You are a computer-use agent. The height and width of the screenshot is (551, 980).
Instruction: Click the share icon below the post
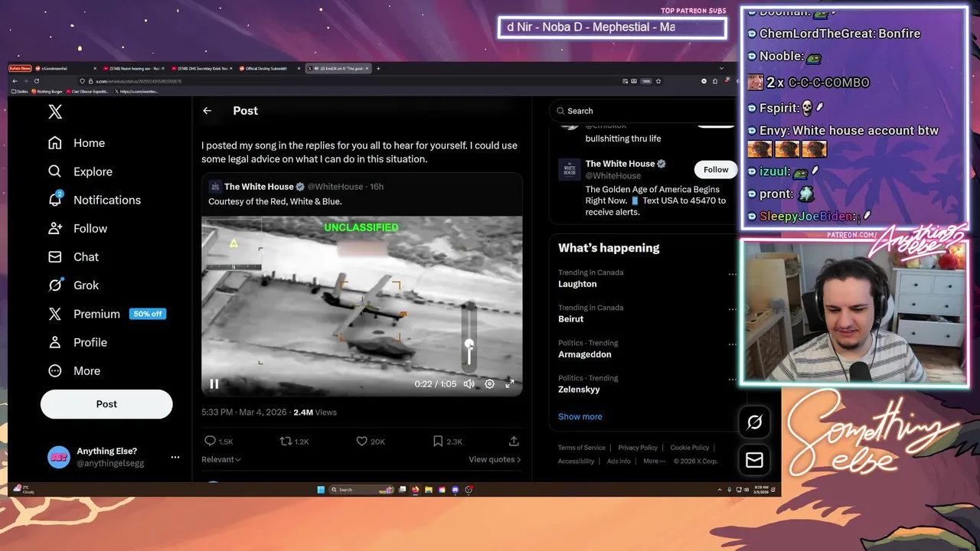coord(514,442)
